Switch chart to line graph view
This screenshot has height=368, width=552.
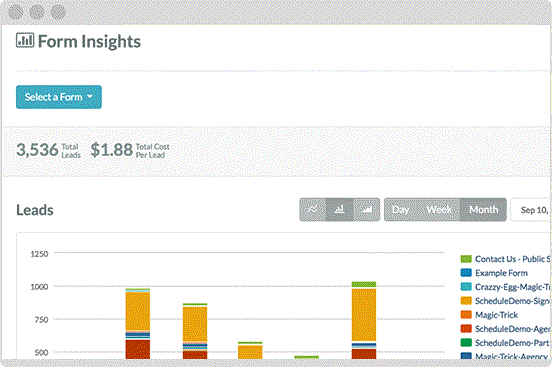313,210
